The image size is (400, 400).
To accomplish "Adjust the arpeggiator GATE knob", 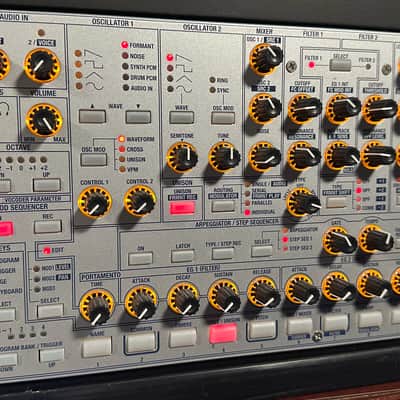I will tap(338, 241).
